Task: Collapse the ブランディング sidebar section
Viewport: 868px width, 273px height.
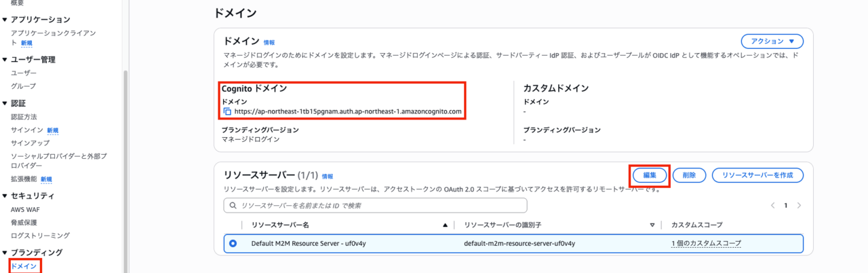Action: pyautogui.click(x=5, y=253)
